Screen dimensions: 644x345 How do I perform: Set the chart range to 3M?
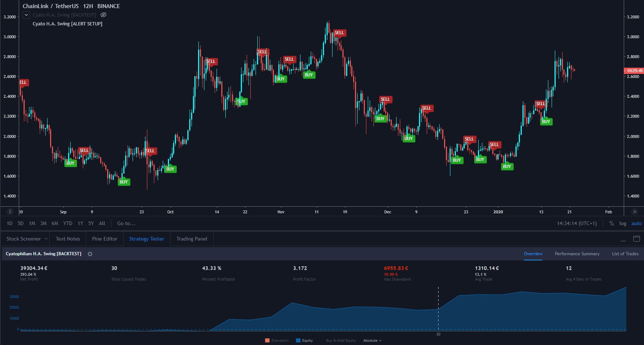point(43,223)
